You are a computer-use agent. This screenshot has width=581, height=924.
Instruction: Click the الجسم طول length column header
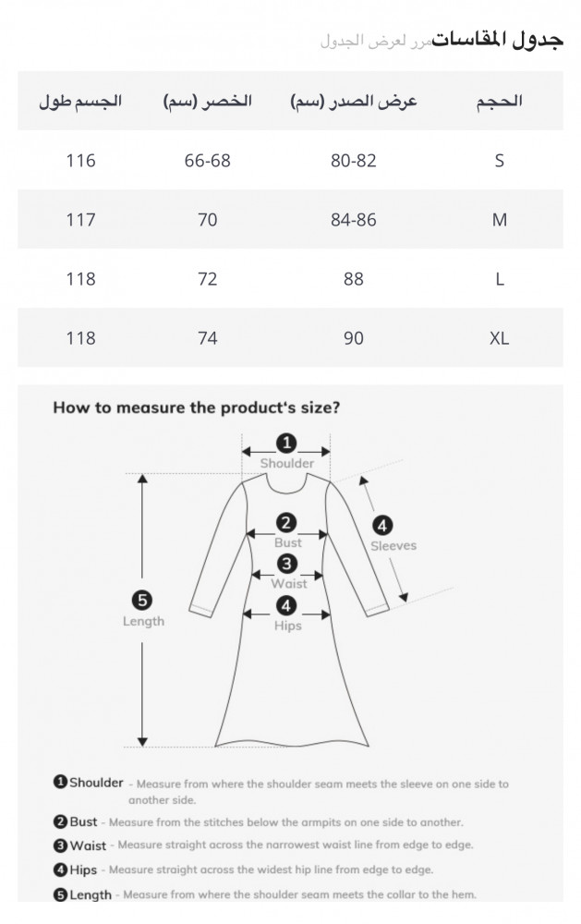(x=80, y=101)
